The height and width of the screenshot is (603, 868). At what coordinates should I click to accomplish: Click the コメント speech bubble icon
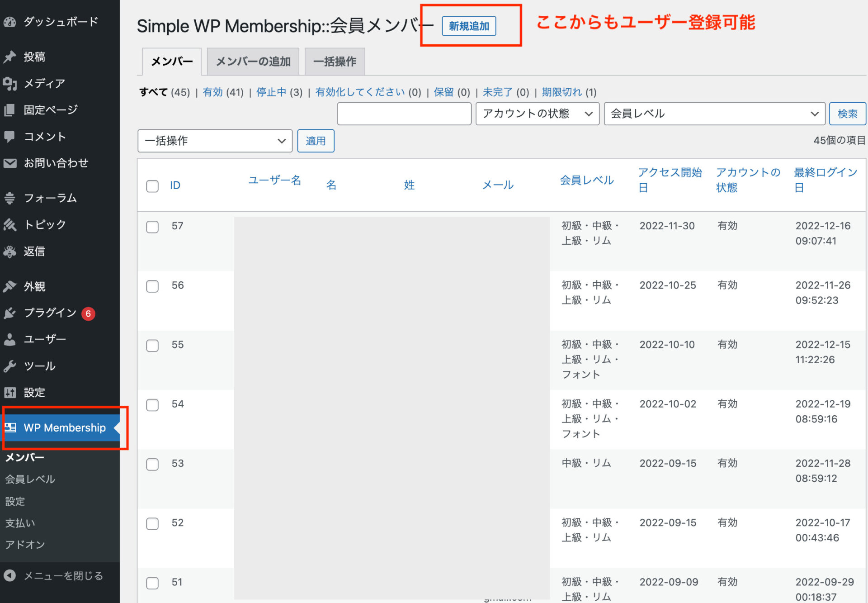click(10, 136)
